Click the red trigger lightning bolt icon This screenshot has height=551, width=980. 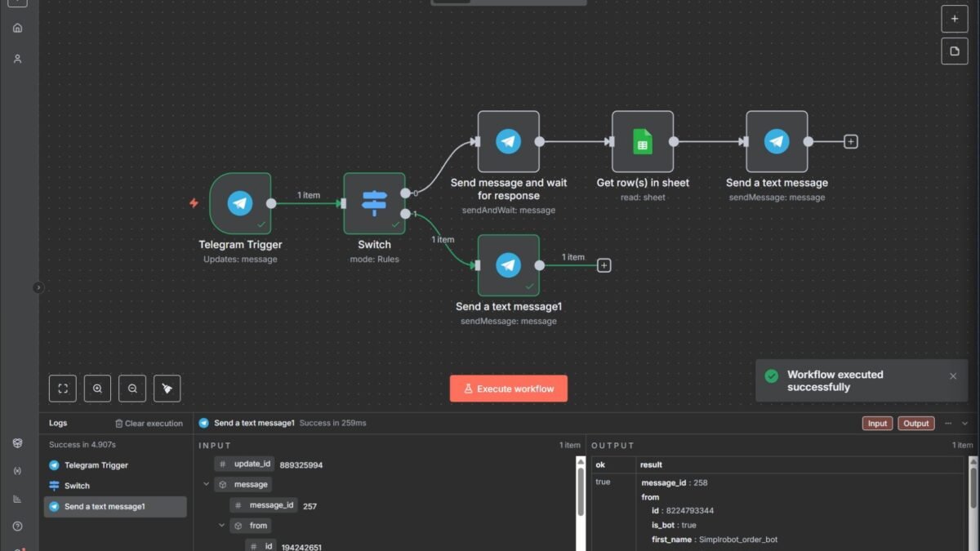point(194,203)
